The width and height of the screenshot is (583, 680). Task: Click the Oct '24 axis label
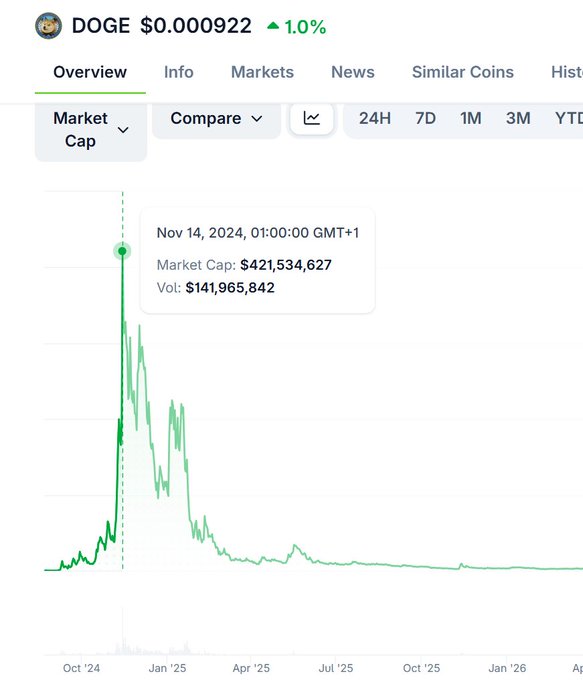click(x=81, y=668)
